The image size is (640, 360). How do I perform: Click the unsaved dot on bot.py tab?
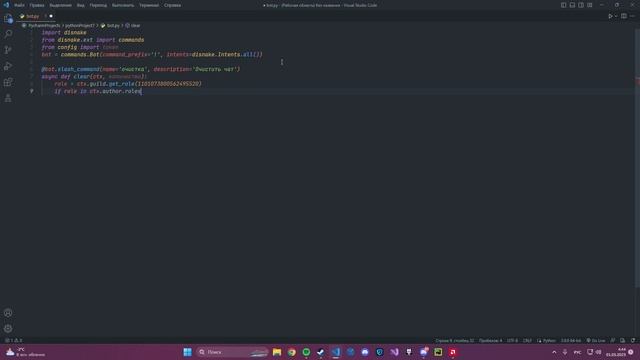(x=51, y=16)
